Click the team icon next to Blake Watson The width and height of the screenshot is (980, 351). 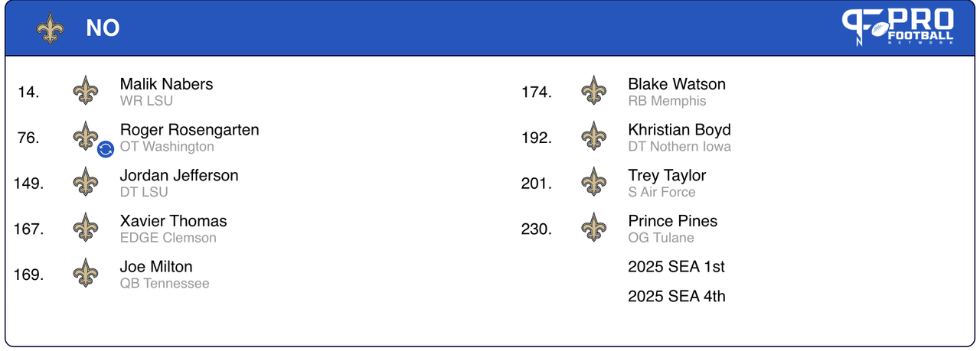point(593,91)
